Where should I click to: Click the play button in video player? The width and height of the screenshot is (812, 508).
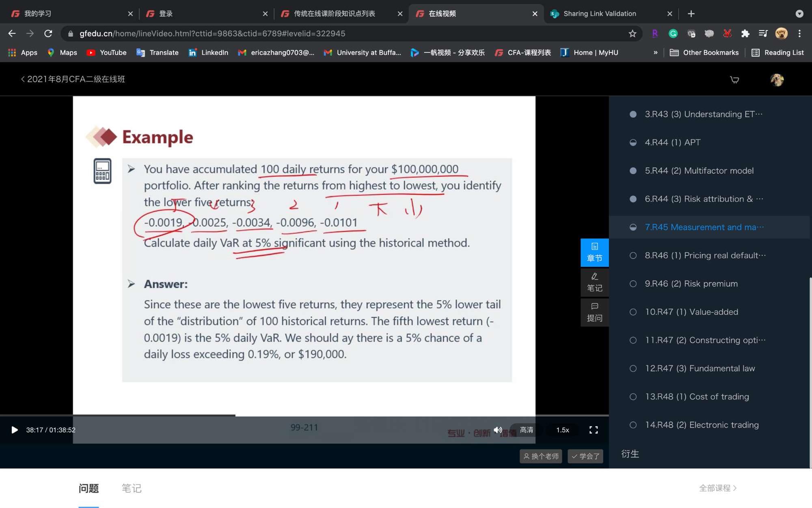pyautogui.click(x=15, y=430)
